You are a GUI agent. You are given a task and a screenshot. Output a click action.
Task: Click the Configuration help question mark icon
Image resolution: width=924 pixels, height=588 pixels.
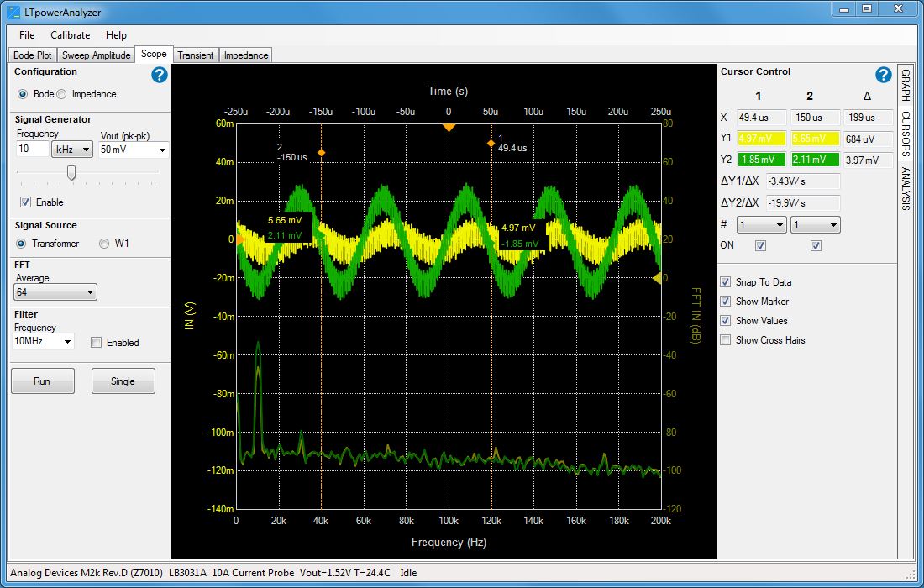click(x=160, y=75)
